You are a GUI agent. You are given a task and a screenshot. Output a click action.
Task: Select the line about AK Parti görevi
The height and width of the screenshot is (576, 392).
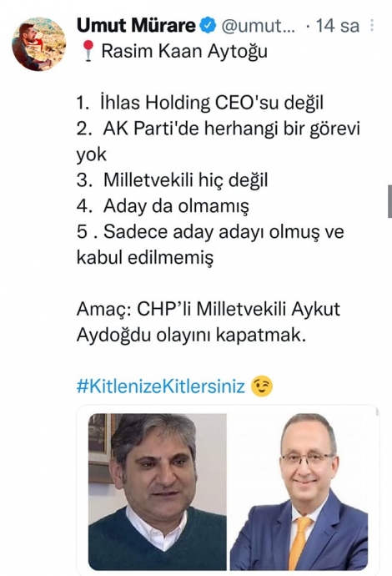tap(219, 141)
